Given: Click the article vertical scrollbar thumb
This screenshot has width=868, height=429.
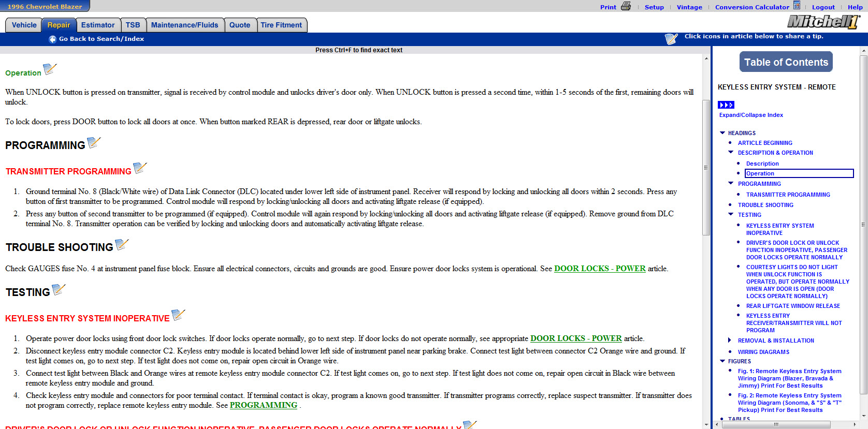Looking at the screenshot, I should tap(706, 167).
